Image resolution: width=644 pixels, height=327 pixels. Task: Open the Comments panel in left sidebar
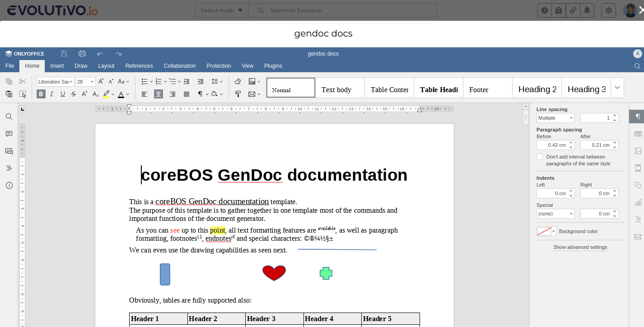pyautogui.click(x=9, y=134)
